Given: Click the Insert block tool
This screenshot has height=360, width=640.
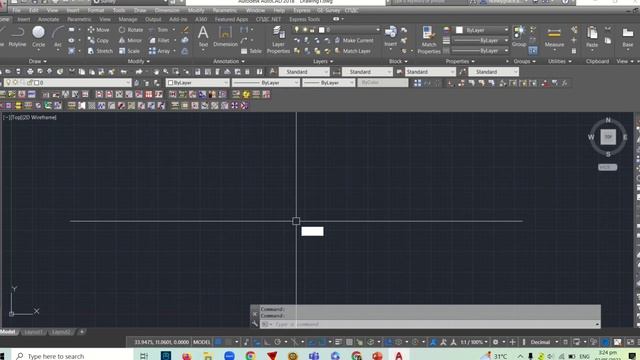Looking at the screenshot, I should [x=391, y=37].
